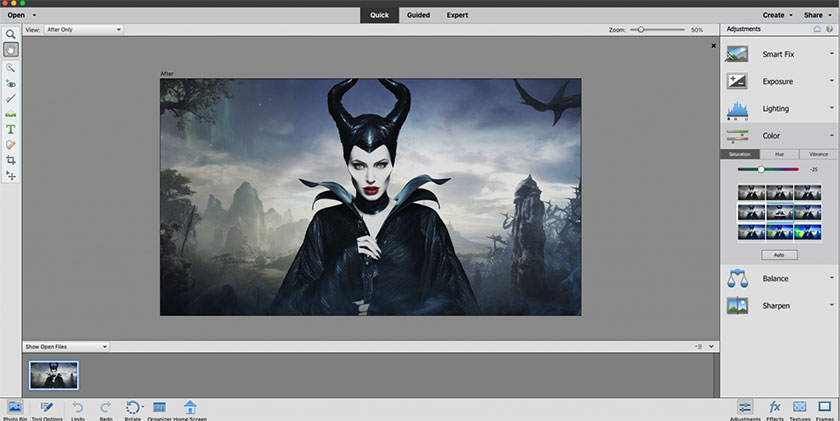Expand the Balance section arrow
840x421 pixels.
[831, 278]
